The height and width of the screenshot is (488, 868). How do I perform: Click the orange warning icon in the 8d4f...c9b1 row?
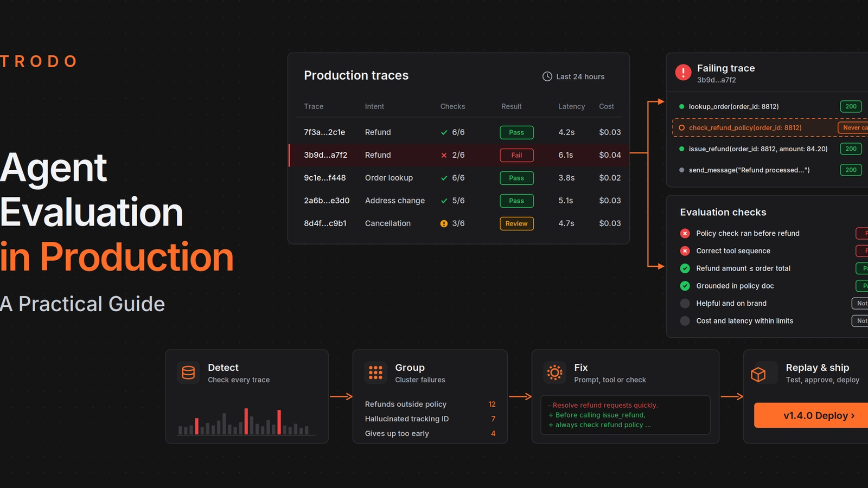coord(444,223)
